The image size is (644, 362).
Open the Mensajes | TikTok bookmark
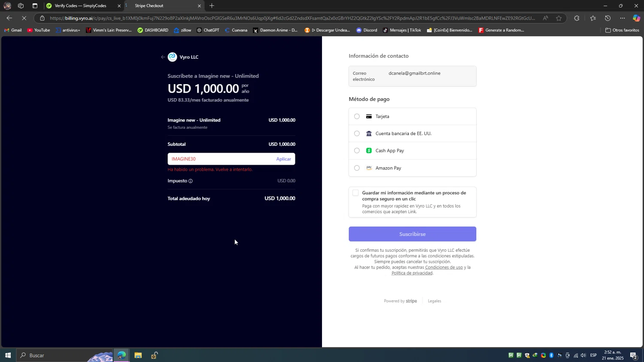coord(402,30)
